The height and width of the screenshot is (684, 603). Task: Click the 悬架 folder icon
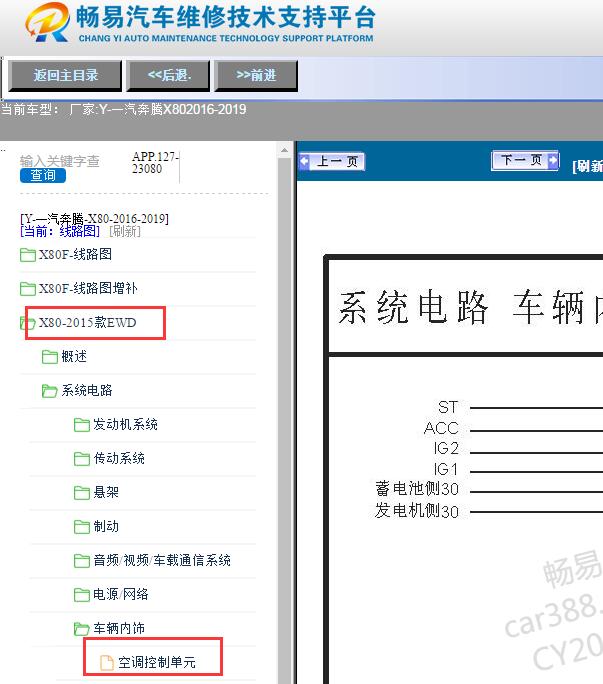coord(82,493)
